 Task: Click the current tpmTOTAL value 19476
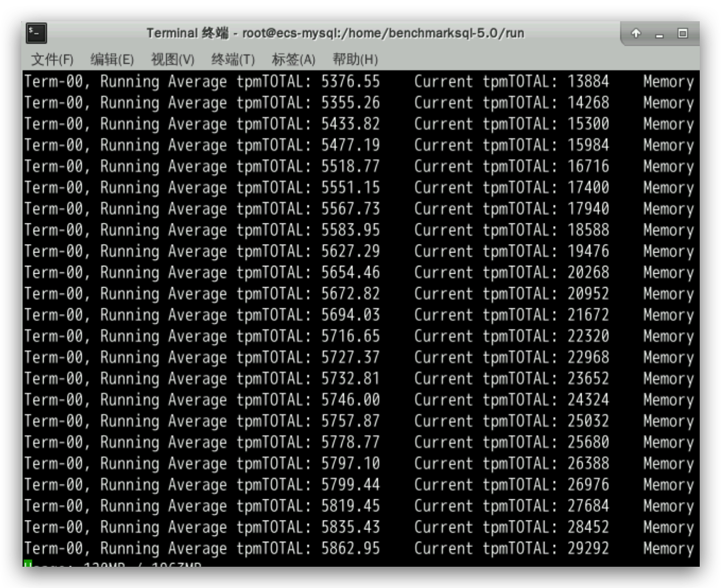pyautogui.click(x=588, y=251)
